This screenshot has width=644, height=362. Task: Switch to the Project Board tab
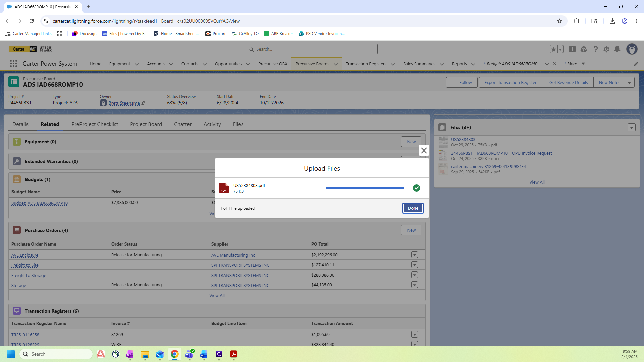coord(146,124)
